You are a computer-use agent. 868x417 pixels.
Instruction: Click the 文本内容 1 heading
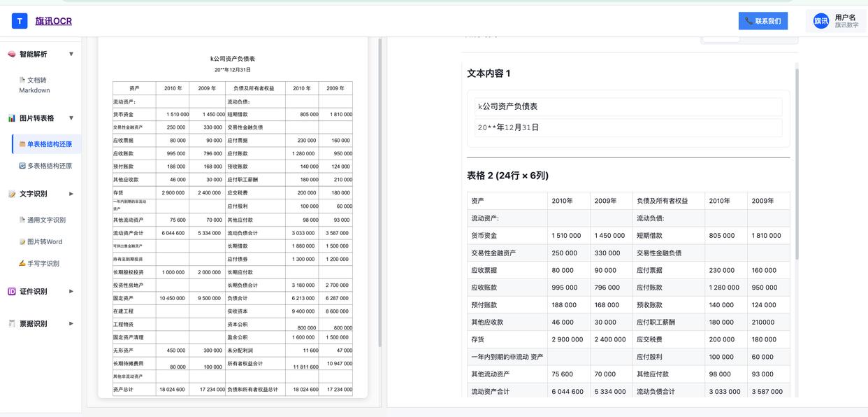tap(489, 73)
